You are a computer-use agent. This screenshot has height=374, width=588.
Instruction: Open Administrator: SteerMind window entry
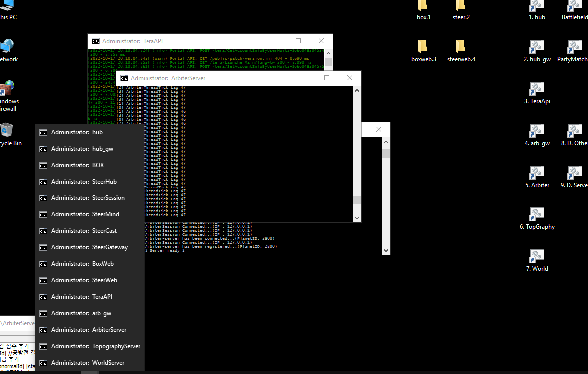tap(90, 214)
